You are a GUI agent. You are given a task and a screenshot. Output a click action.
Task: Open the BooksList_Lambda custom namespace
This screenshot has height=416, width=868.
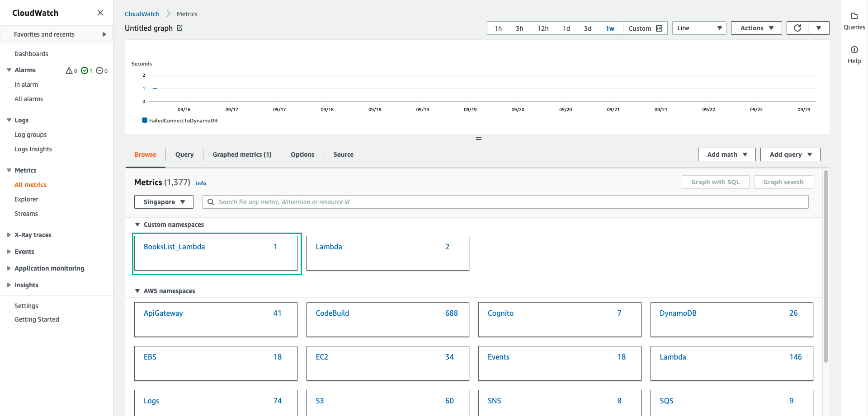click(216, 253)
